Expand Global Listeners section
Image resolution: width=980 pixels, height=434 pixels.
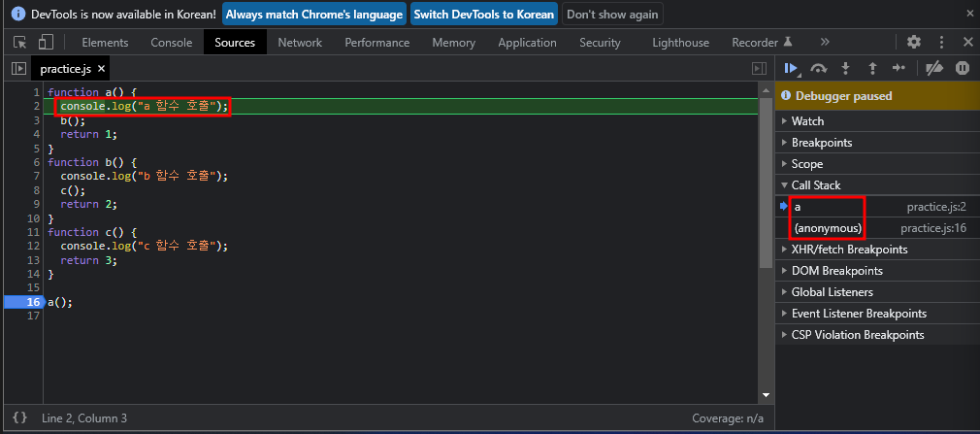[877, 292]
